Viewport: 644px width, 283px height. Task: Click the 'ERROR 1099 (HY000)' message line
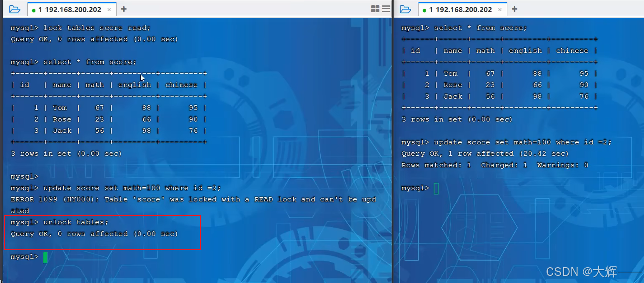[x=193, y=199]
